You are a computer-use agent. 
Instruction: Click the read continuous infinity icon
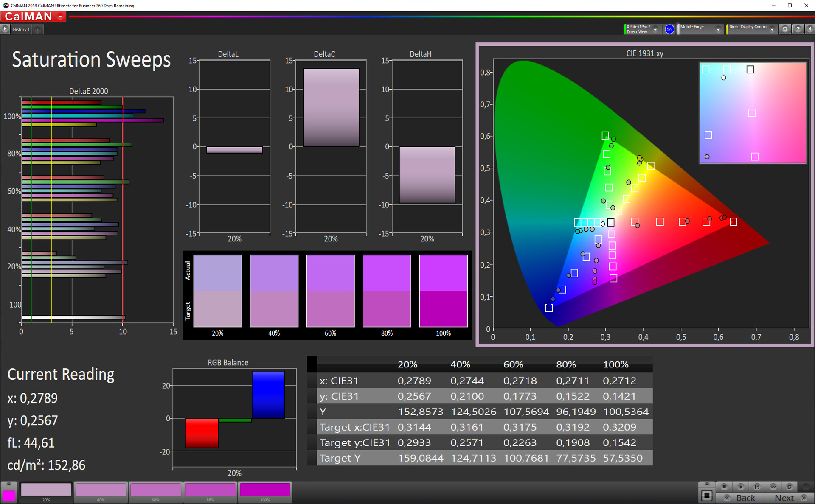click(773, 487)
